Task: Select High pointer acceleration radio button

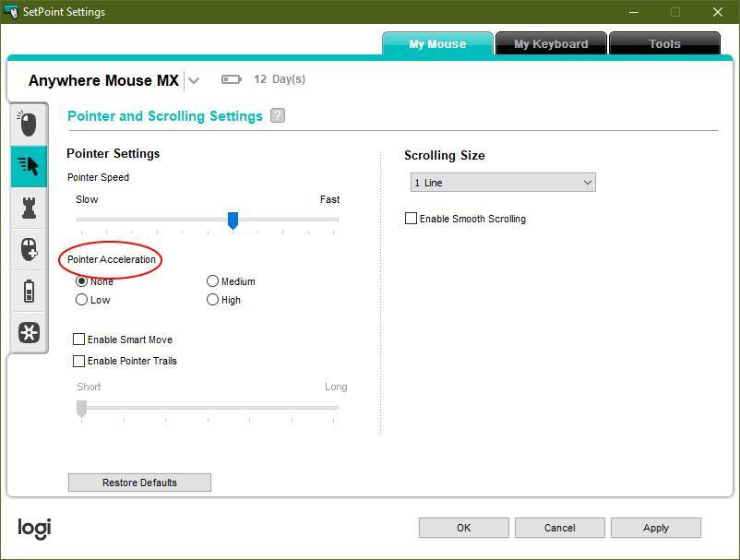Action: pos(213,300)
